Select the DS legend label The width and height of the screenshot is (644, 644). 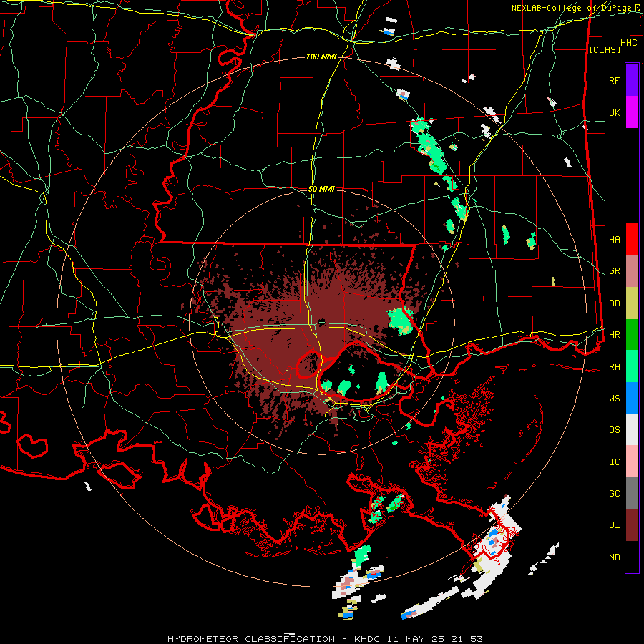pyautogui.click(x=614, y=430)
